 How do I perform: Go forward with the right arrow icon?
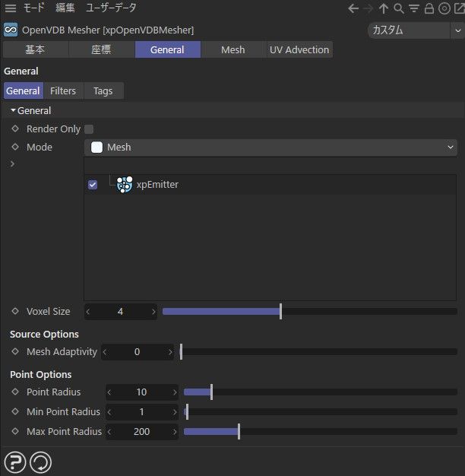[x=369, y=8]
